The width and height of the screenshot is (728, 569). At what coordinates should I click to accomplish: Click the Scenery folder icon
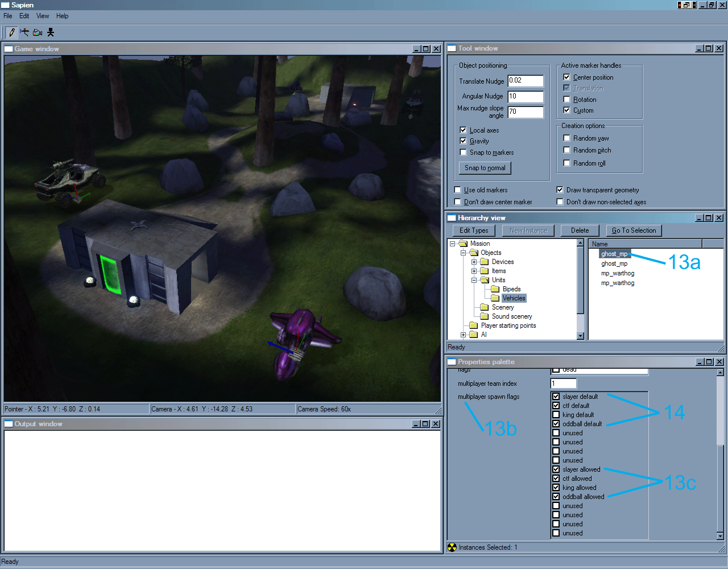click(485, 307)
